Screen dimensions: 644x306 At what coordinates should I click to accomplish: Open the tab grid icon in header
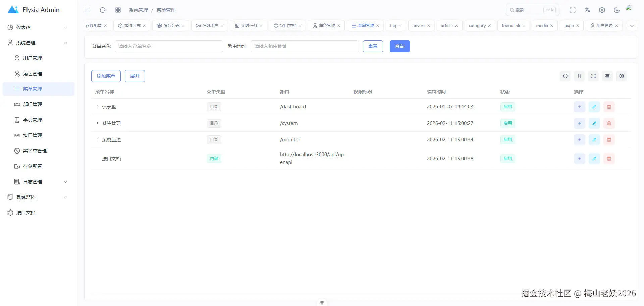(118, 10)
